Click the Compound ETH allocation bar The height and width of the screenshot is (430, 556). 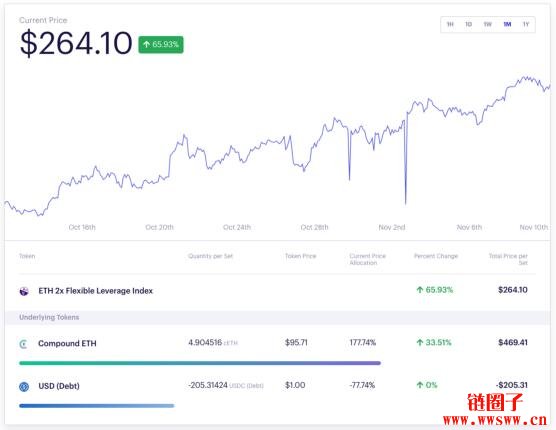(x=200, y=363)
